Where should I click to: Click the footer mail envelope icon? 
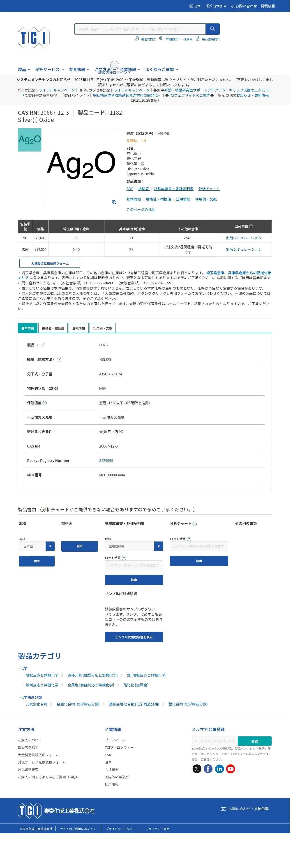(224, 809)
